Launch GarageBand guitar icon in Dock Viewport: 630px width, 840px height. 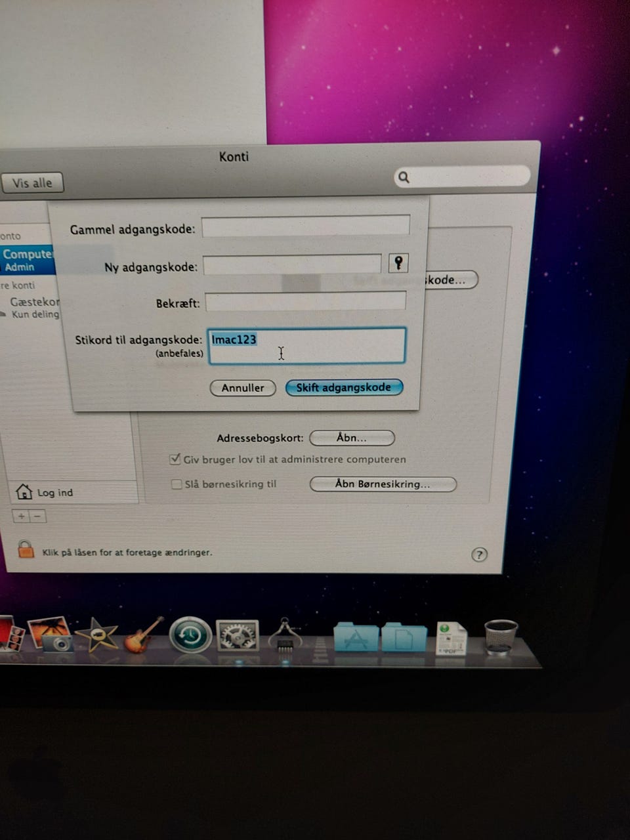click(x=142, y=635)
